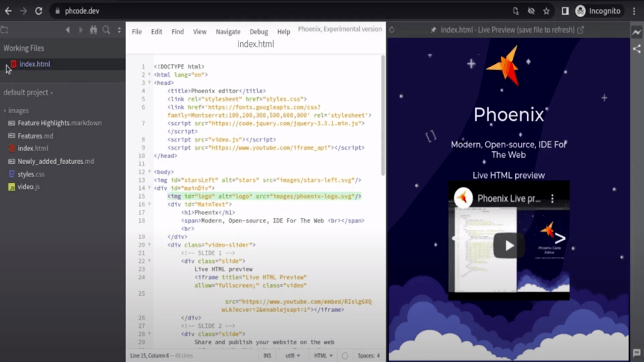Open the Debug menu
Image resolution: width=644 pixels, height=362 pixels.
pos(259,31)
